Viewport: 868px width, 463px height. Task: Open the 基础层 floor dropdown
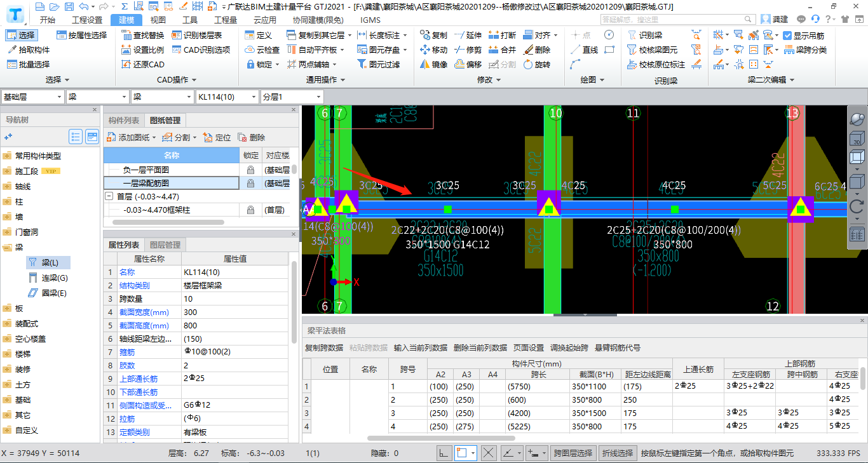coord(32,97)
